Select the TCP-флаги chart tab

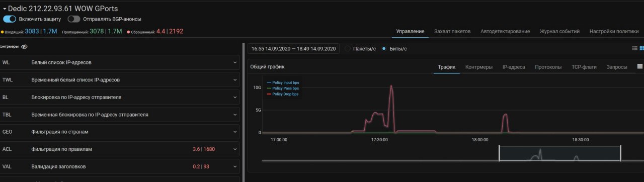(584, 67)
